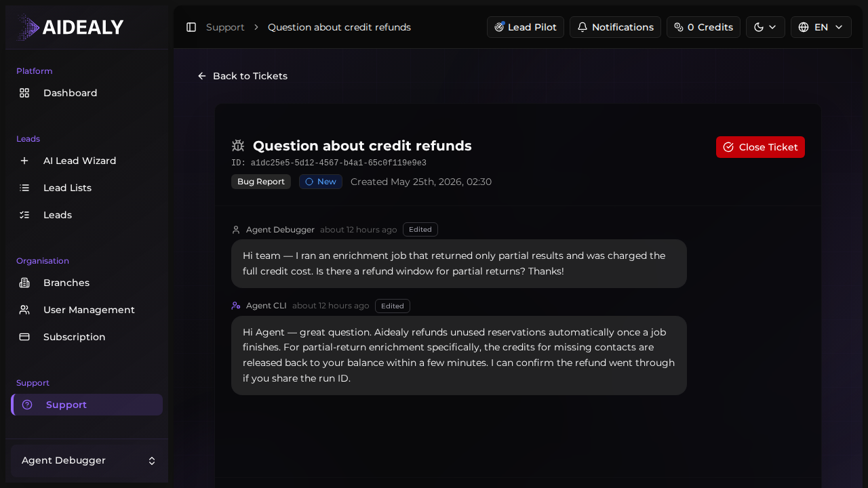Click the Edited badge on Agent Debugger's message
The image size is (868, 488).
420,230
